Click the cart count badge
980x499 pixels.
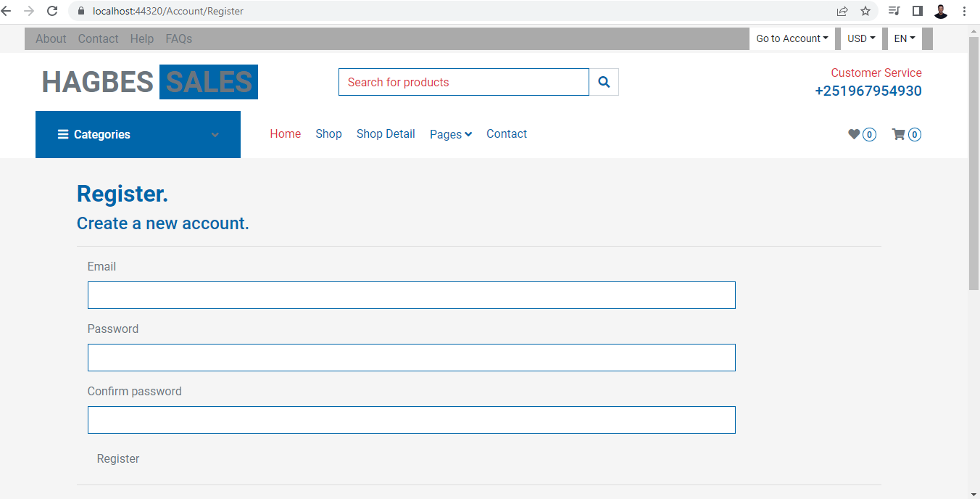(915, 134)
